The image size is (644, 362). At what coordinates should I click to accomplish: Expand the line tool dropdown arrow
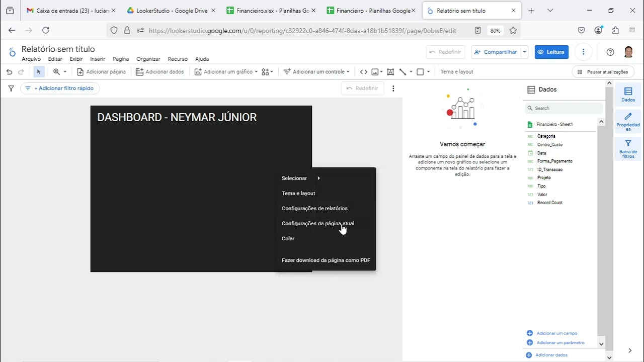(x=411, y=72)
